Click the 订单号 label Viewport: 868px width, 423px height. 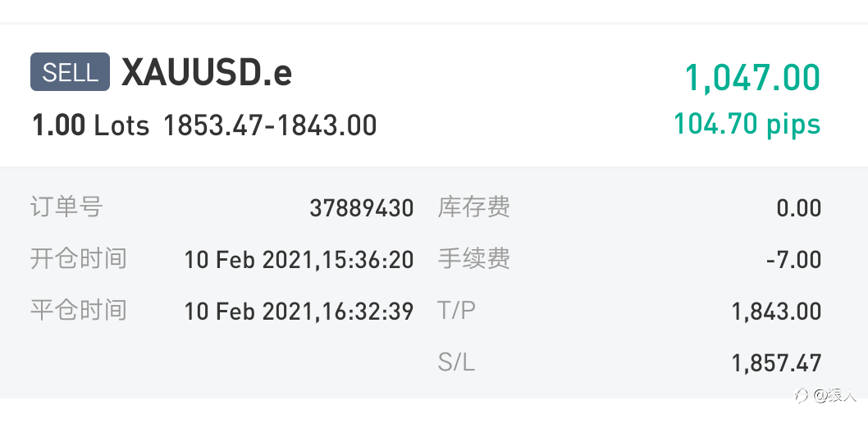pyautogui.click(x=66, y=207)
